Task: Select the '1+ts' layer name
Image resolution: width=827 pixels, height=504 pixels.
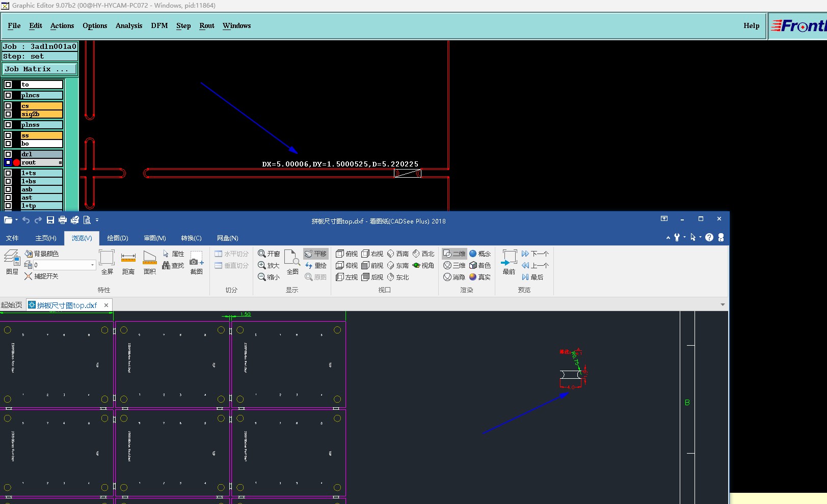Action: [41, 173]
